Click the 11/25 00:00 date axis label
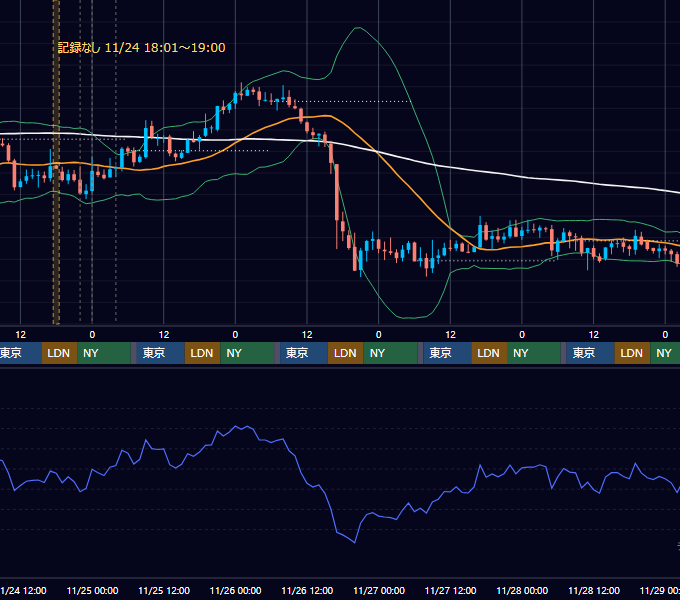The image size is (680, 600). point(92,590)
